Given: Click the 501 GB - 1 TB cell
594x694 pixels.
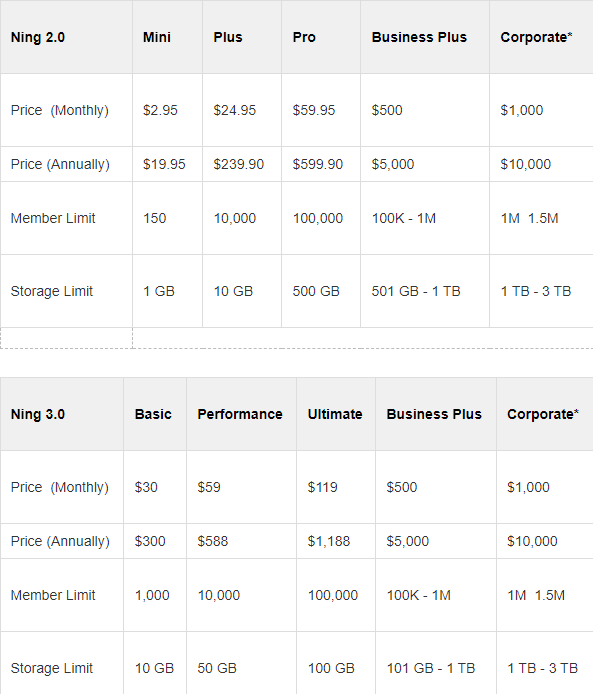Looking at the screenshot, I should [425, 291].
